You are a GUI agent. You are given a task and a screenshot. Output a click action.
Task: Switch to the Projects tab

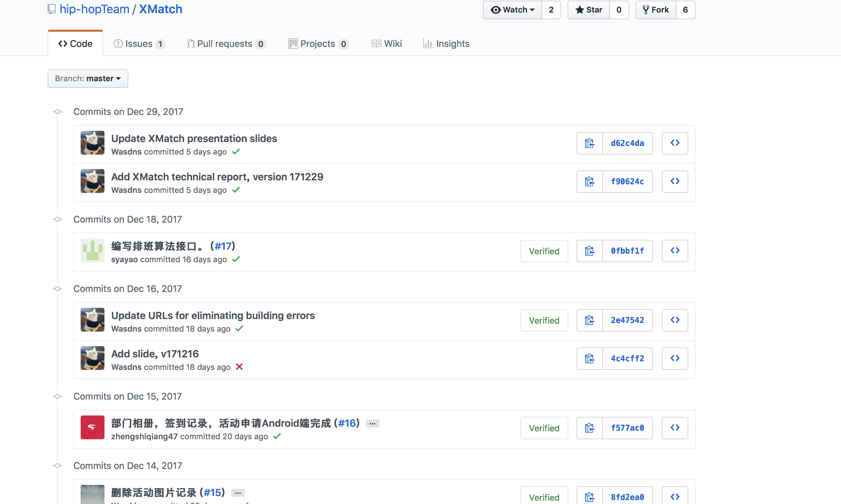pyautogui.click(x=319, y=44)
